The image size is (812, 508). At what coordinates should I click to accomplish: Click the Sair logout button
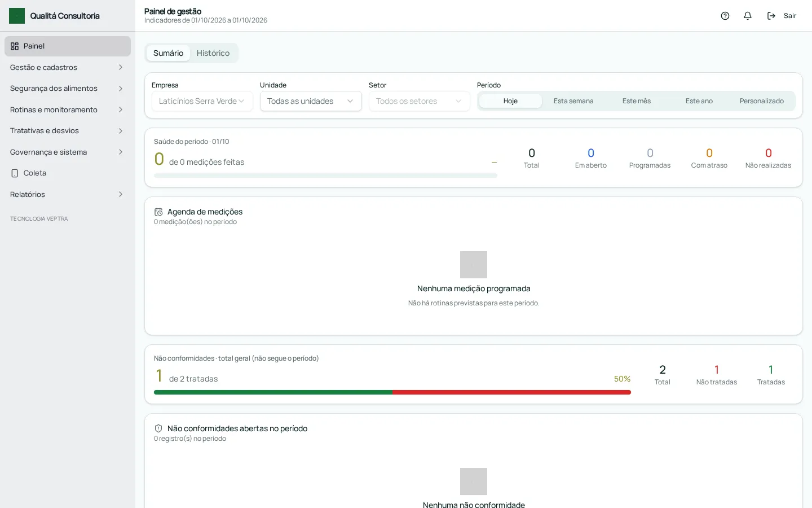782,16
